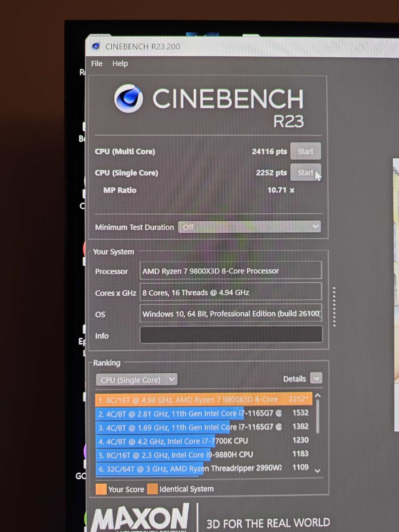Image resolution: width=399 pixels, height=532 pixels.
Task: Click the OS field showing Windows 10
Action: click(231, 314)
